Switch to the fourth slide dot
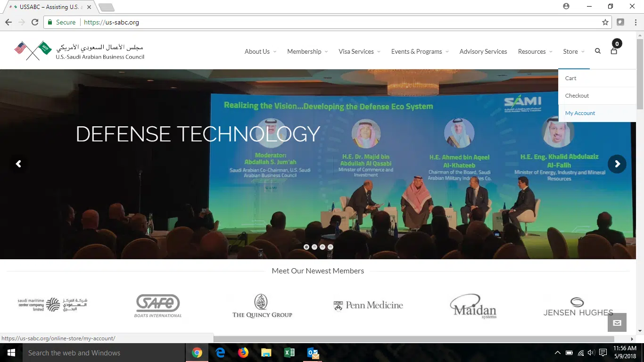This screenshot has width=644, height=362. coord(330,247)
